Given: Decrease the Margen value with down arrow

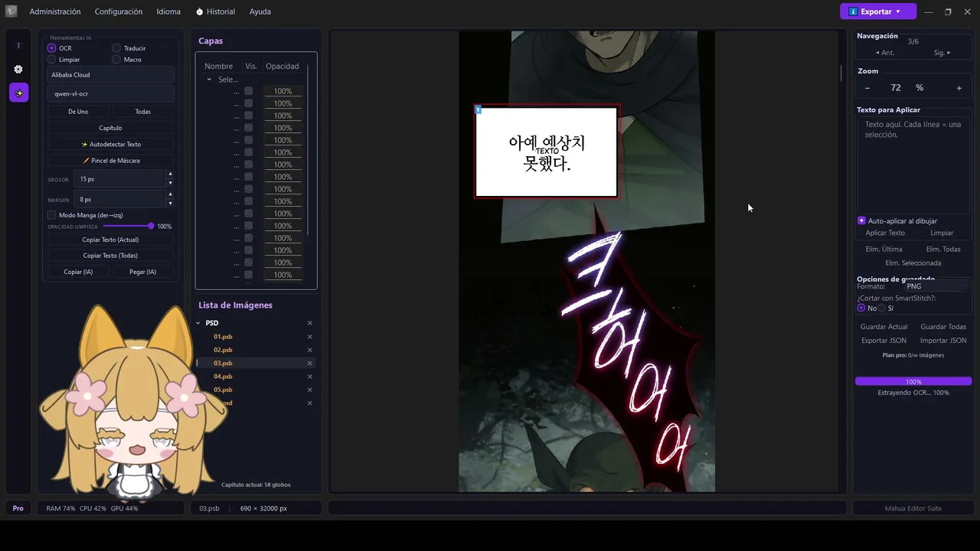Looking at the screenshot, I should pos(170,204).
